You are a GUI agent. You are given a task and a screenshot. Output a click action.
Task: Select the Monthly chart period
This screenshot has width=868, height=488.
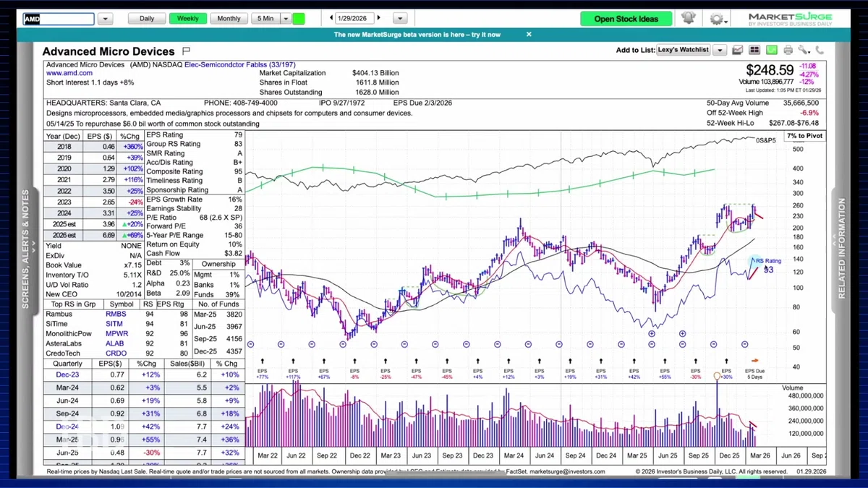(x=229, y=19)
